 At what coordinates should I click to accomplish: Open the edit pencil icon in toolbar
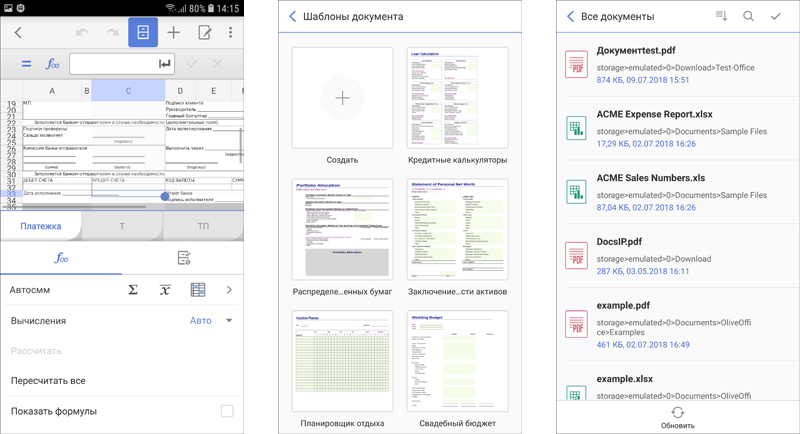[x=205, y=33]
